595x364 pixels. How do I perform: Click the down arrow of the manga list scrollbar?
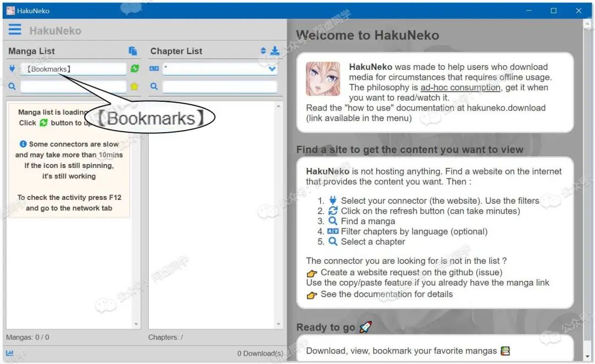pyautogui.click(x=136, y=324)
